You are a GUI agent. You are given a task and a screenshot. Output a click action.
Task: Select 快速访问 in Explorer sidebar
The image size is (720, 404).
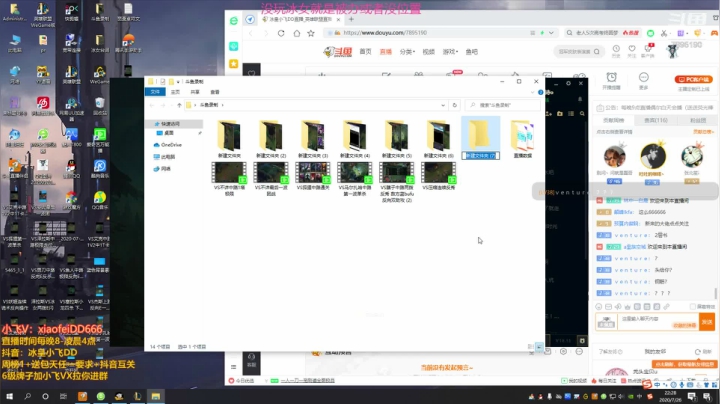tap(174, 124)
